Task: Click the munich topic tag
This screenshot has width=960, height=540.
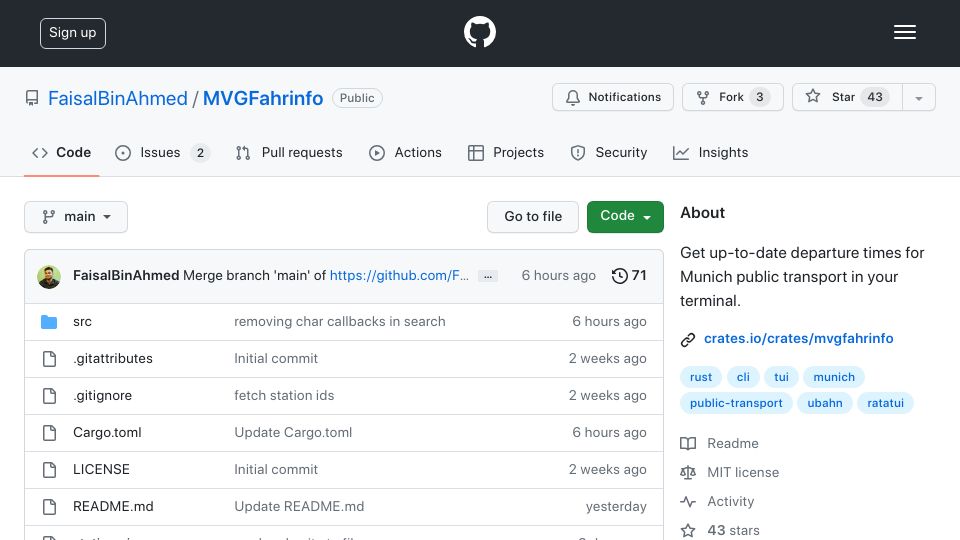Action: [834, 377]
